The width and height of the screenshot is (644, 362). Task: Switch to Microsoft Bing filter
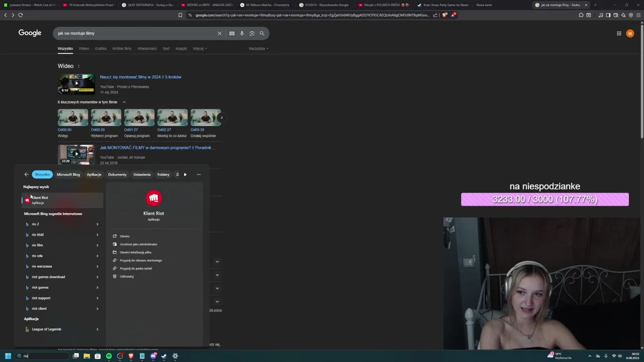[68, 174]
